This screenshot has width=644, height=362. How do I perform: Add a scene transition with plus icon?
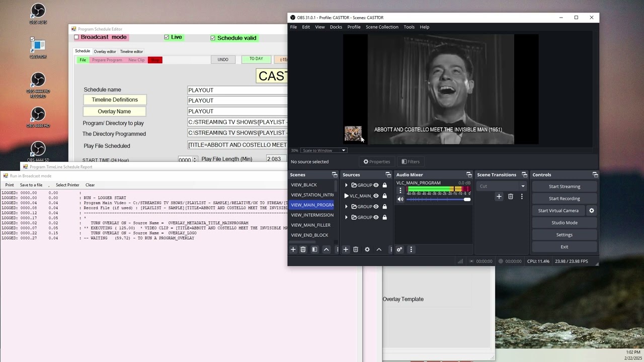point(499,197)
